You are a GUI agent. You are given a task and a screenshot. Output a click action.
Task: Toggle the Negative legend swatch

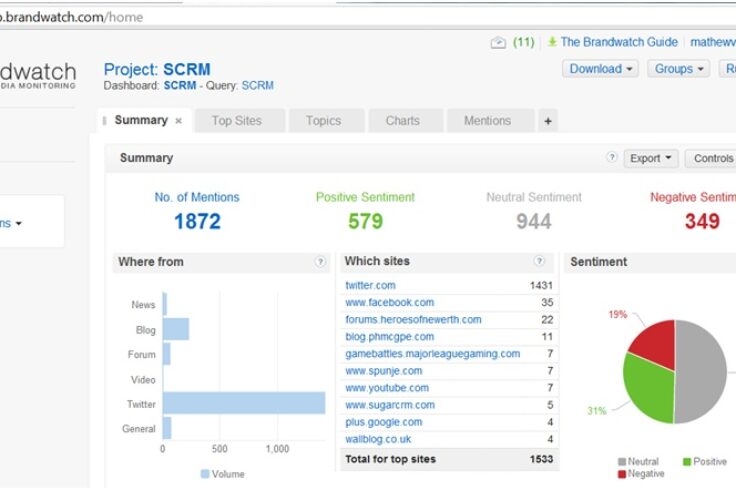coord(622,475)
